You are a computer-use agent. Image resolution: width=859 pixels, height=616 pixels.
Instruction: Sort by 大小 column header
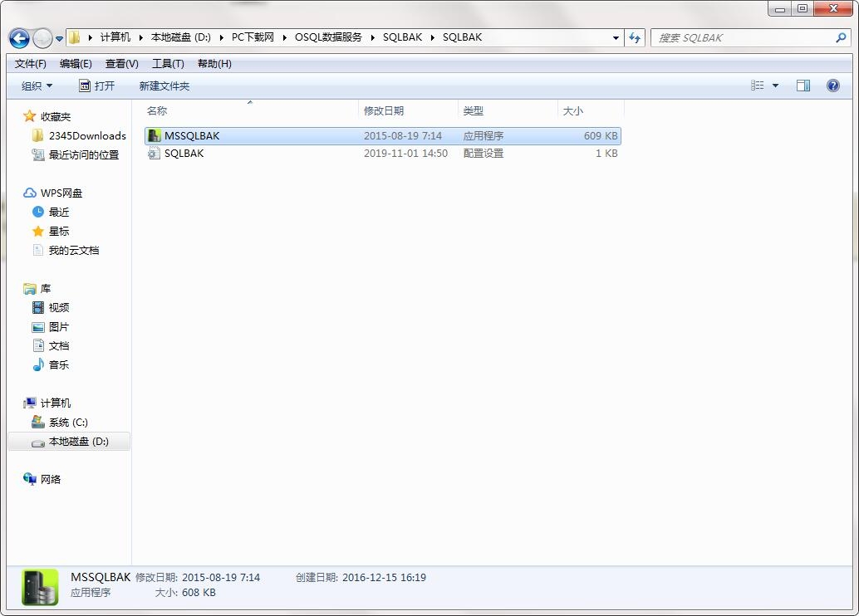pos(591,110)
